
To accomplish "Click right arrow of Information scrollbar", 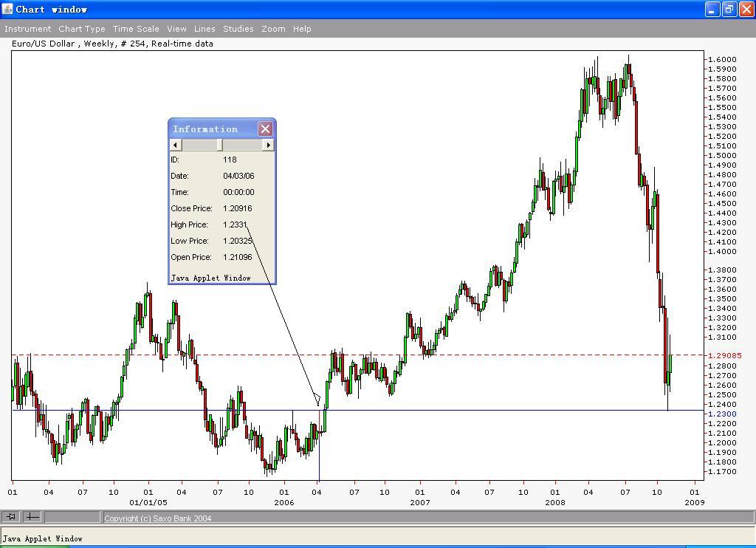I will point(268,145).
